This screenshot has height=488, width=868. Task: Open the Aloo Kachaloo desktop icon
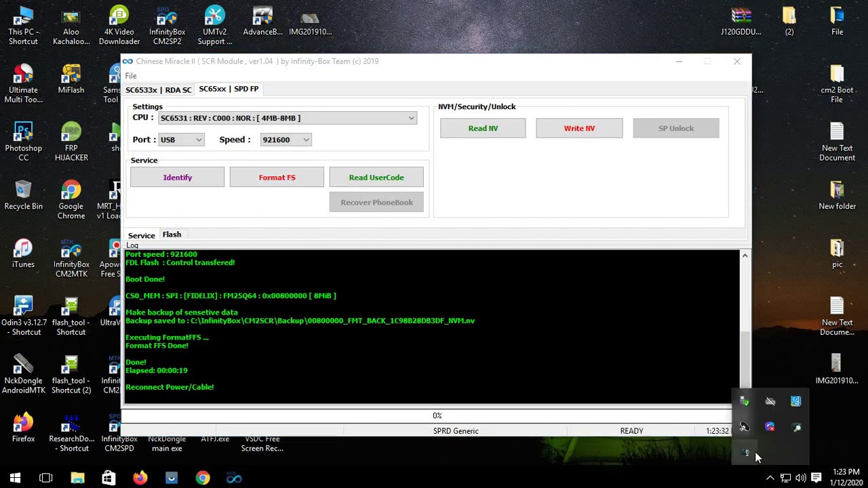point(71,26)
